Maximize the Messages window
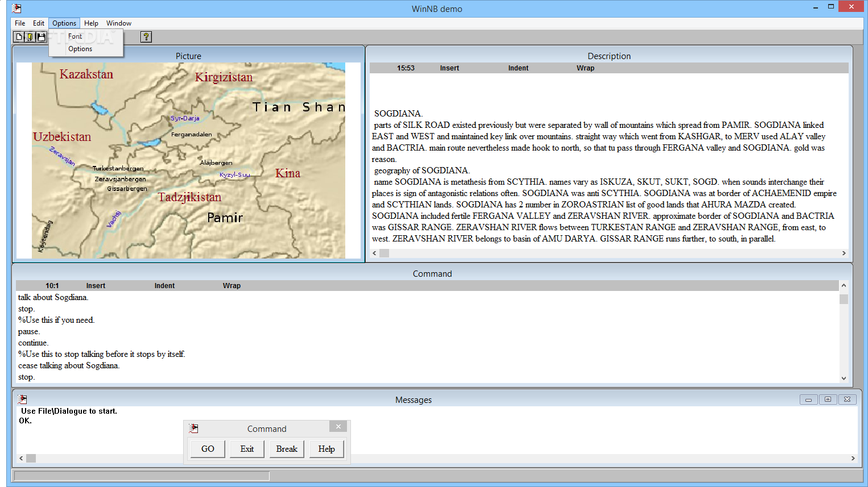This screenshot has width=868, height=487. (x=828, y=399)
